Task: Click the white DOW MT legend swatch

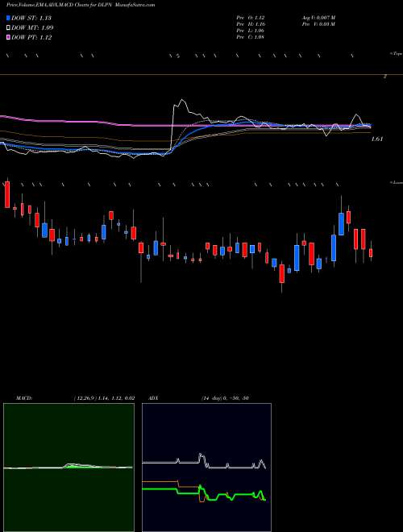Action: [x=9, y=27]
